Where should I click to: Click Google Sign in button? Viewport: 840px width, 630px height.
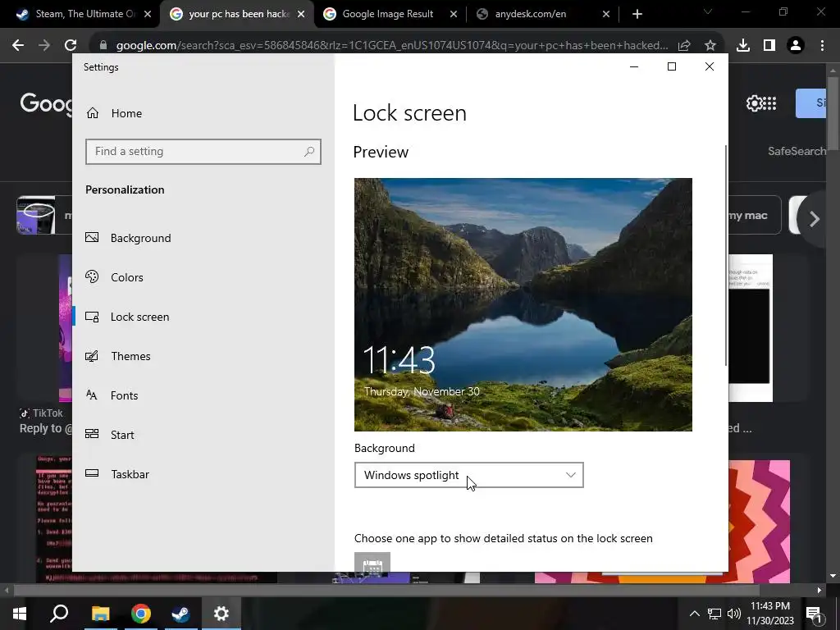click(811, 103)
